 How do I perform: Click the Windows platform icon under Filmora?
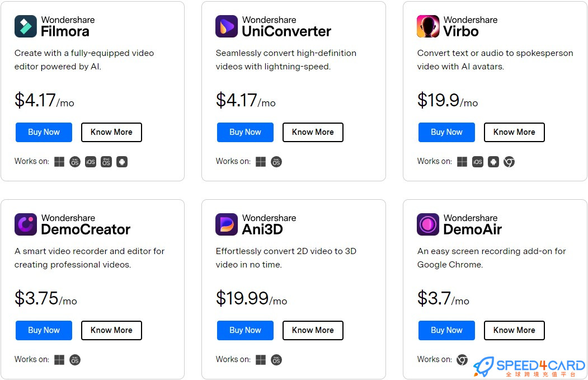click(x=59, y=162)
